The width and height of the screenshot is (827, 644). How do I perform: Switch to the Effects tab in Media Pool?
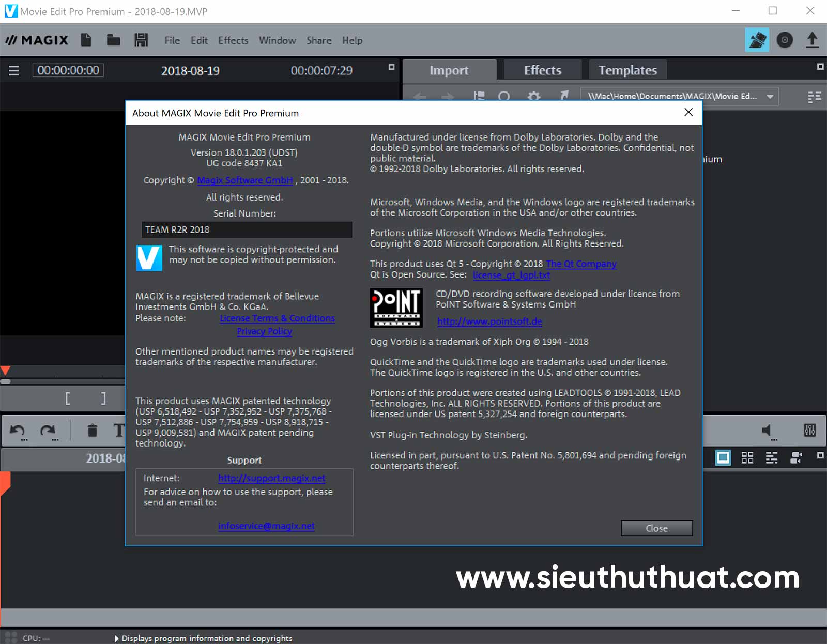543,70
